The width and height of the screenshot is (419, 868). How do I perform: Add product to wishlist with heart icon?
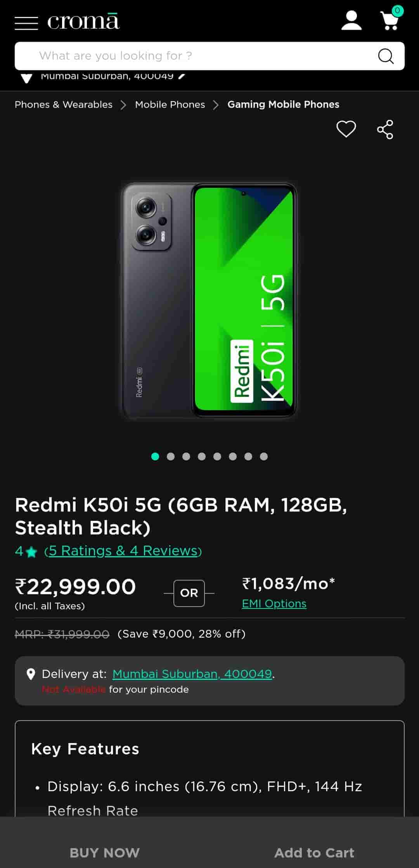point(346,129)
